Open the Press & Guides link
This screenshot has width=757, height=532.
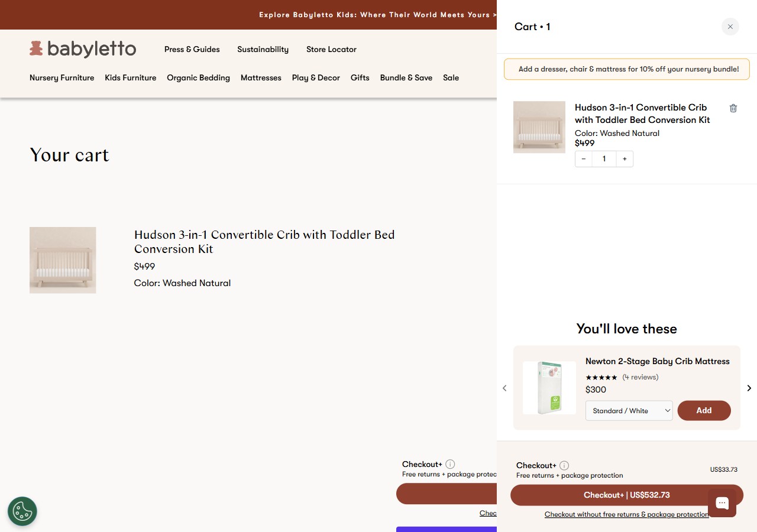(192, 49)
